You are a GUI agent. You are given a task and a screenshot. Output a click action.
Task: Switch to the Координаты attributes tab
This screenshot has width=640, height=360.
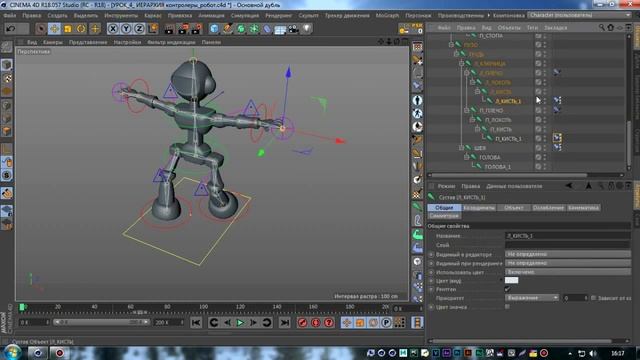479,208
